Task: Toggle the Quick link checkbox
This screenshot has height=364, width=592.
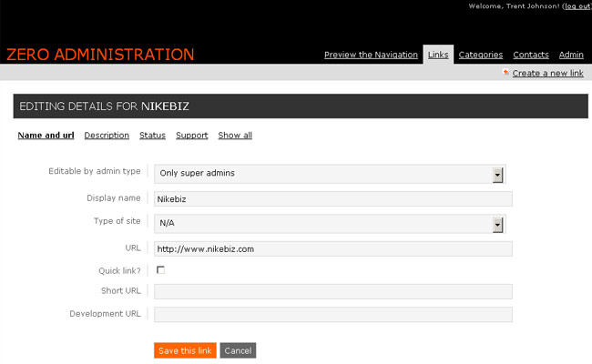Action: pyautogui.click(x=160, y=270)
